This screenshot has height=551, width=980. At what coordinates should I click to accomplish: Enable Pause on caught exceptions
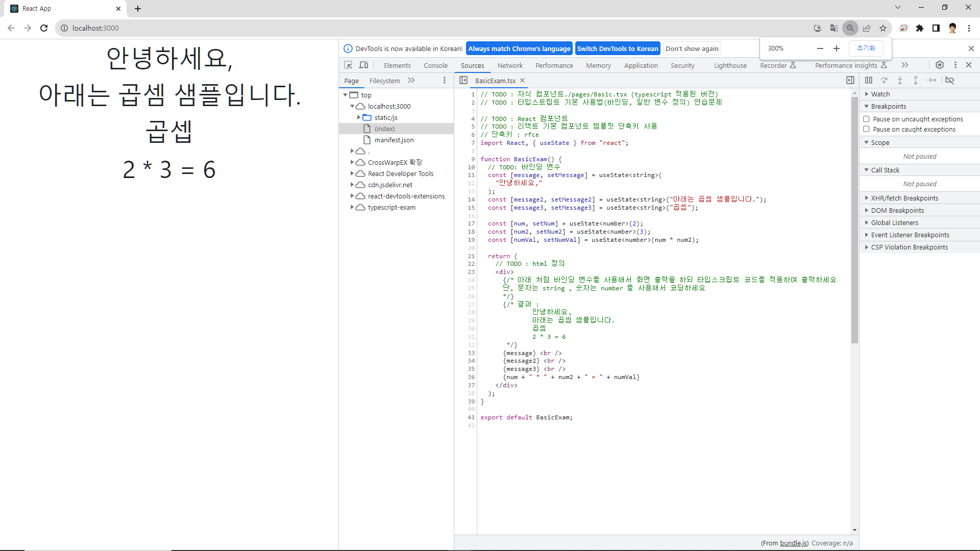(866, 129)
